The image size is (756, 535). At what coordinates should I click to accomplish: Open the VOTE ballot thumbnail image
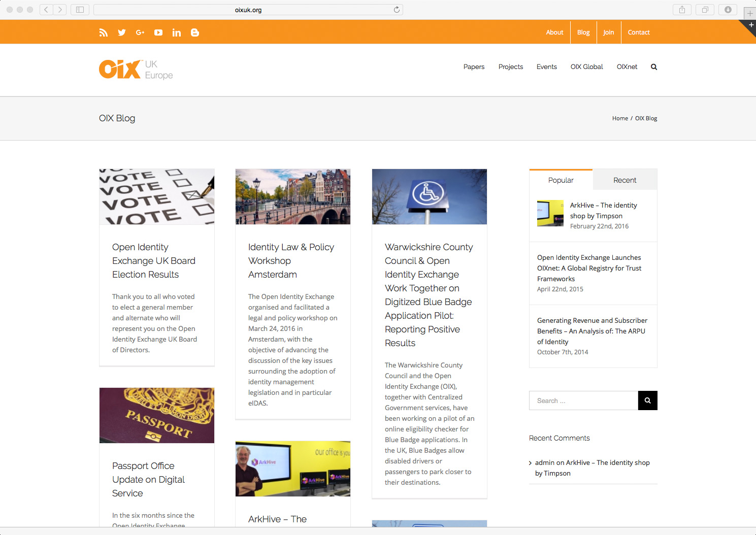tap(157, 196)
